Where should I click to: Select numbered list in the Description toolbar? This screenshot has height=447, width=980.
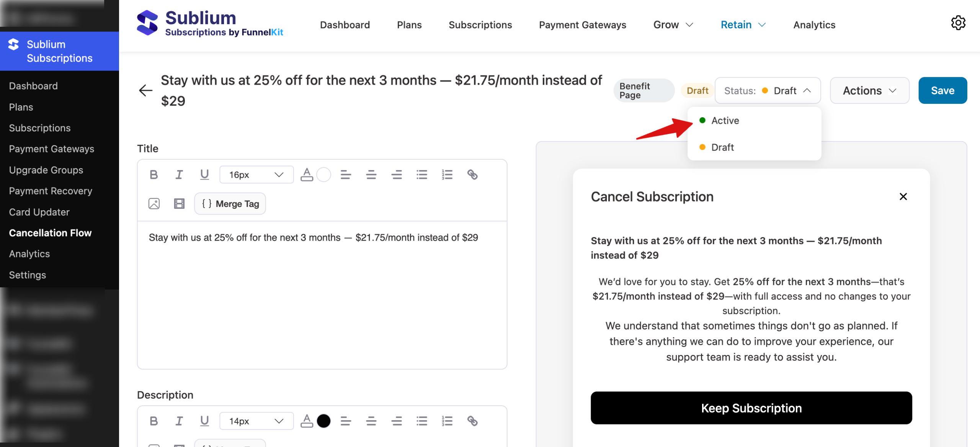pos(447,421)
